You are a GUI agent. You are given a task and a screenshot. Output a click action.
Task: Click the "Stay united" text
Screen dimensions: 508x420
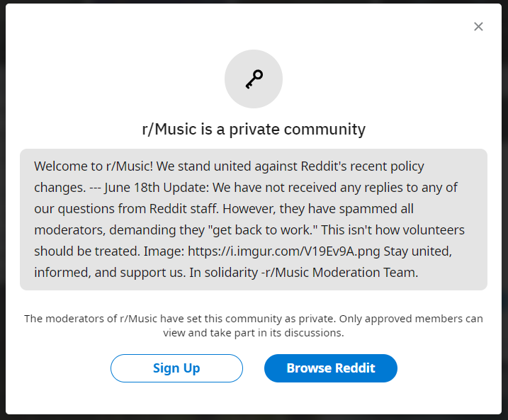tap(417, 251)
